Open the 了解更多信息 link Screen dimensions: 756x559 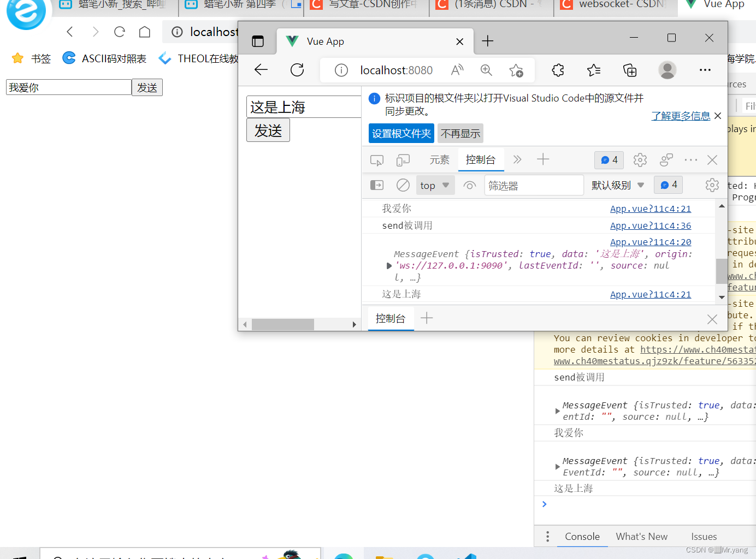coord(681,116)
